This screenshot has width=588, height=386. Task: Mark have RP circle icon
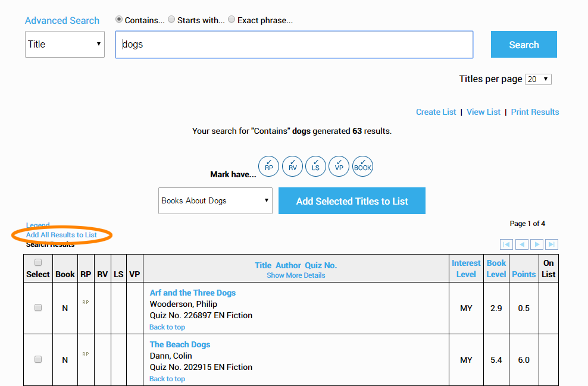click(269, 166)
